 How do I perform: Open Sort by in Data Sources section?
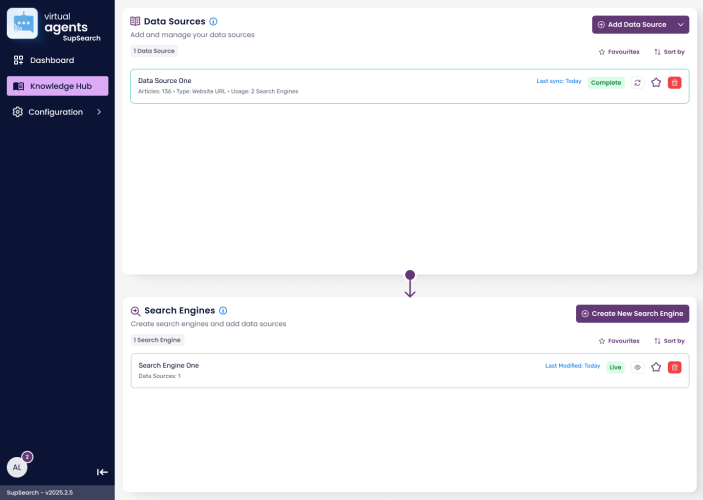tap(669, 51)
